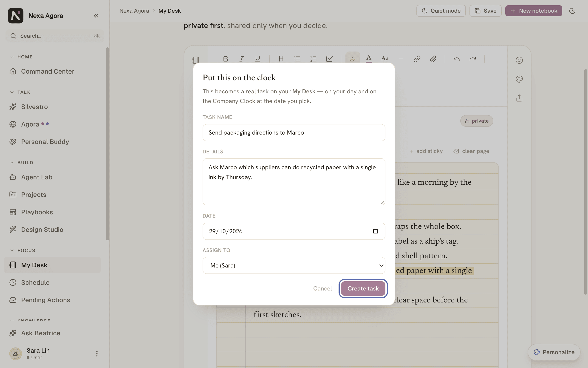The width and height of the screenshot is (588, 368).
Task: Apply italic formatting
Action: 242,59
